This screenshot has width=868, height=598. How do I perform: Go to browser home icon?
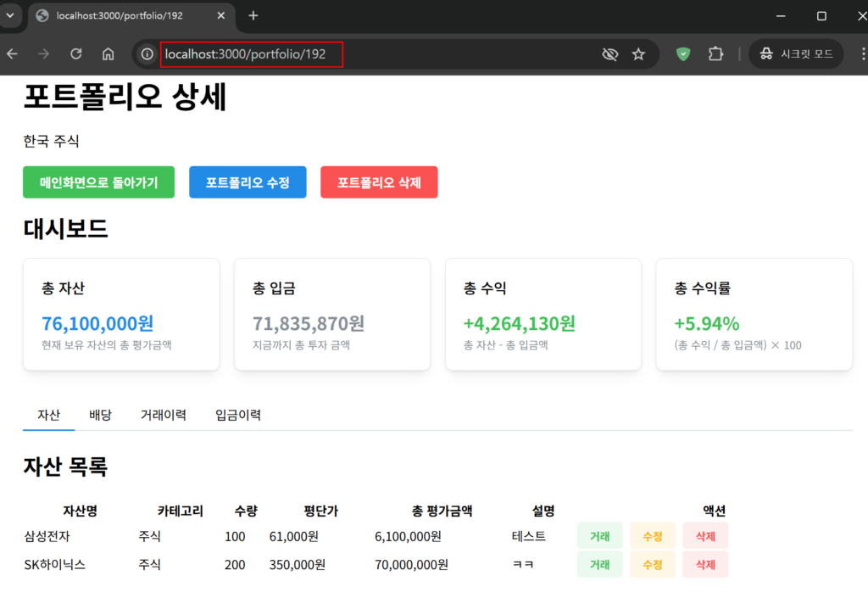[108, 54]
